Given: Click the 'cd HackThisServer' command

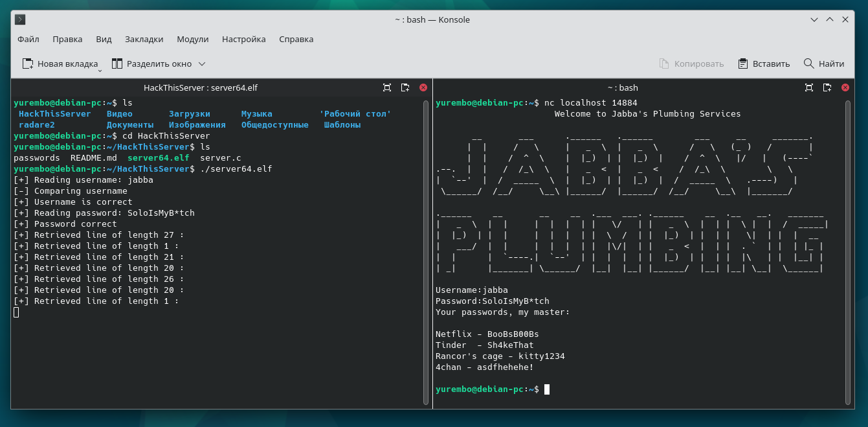Looking at the screenshot, I should tap(166, 136).
